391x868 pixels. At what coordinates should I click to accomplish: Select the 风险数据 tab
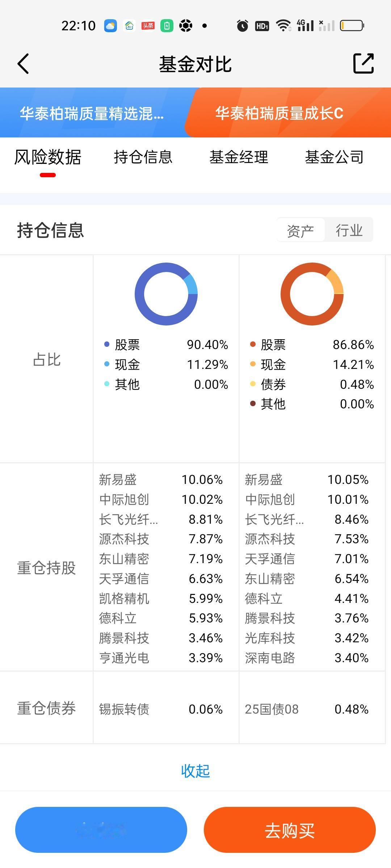(x=48, y=157)
